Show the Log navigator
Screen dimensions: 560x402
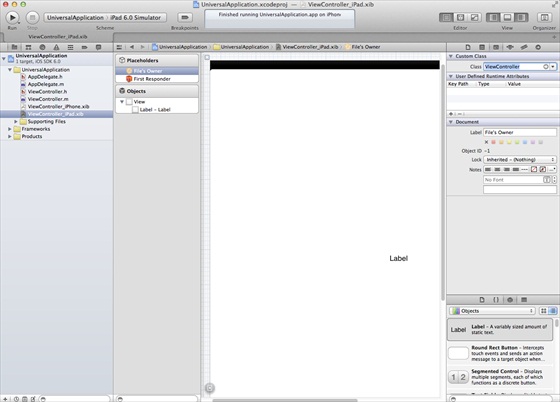pos(99,47)
